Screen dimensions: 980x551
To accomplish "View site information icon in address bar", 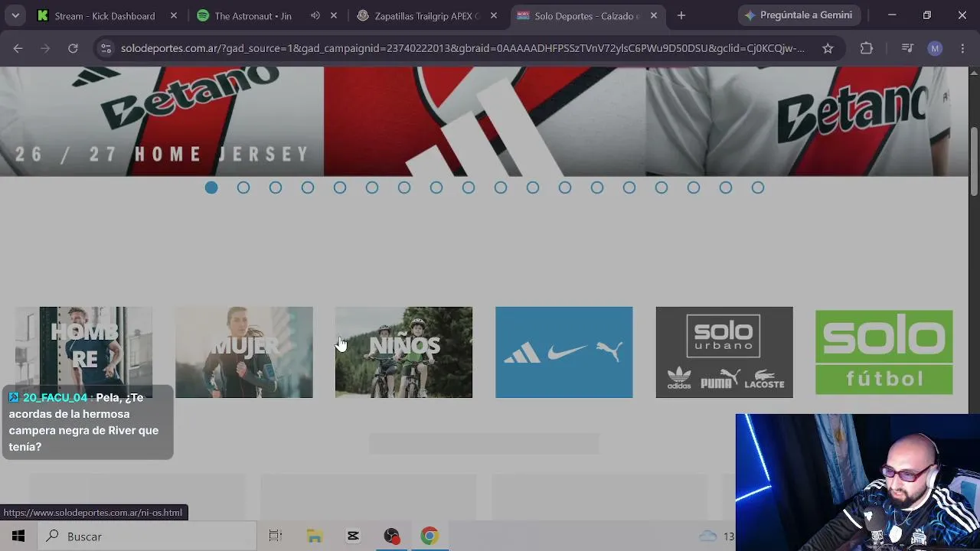I will click(106, 48).
